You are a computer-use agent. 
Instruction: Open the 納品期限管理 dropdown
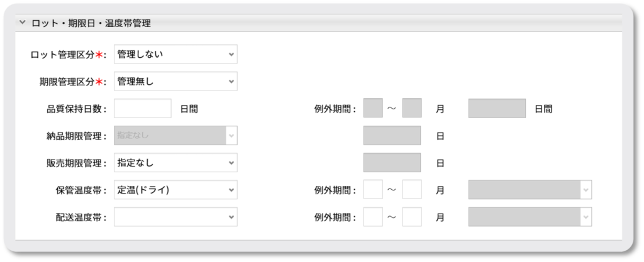(x=175, y=135)
